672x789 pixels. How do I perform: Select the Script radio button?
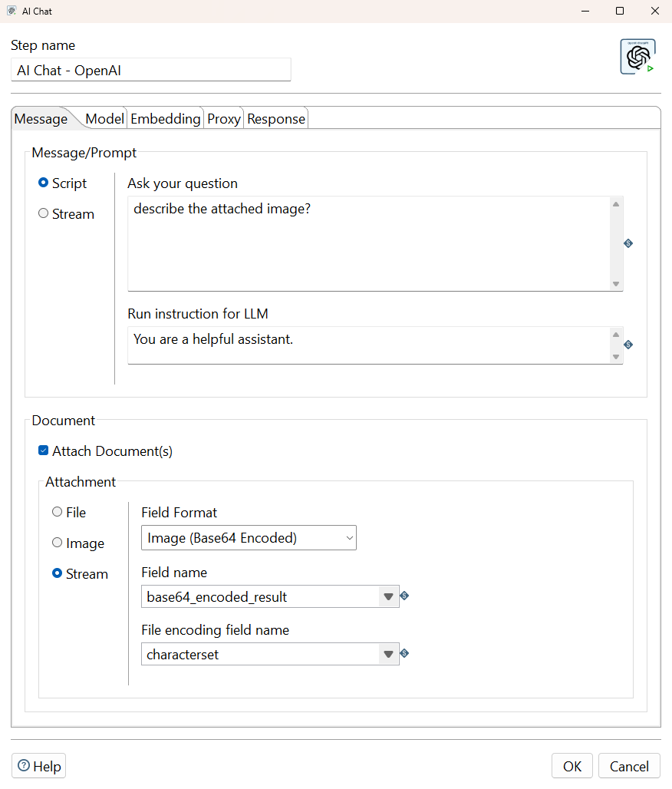[44, 183]
